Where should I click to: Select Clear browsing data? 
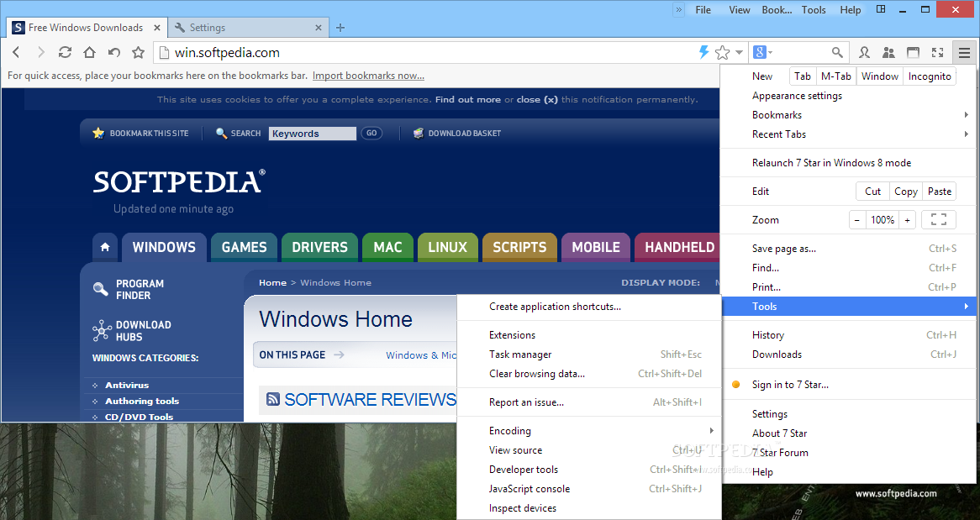pyautogui.click(x=588, y=374)
